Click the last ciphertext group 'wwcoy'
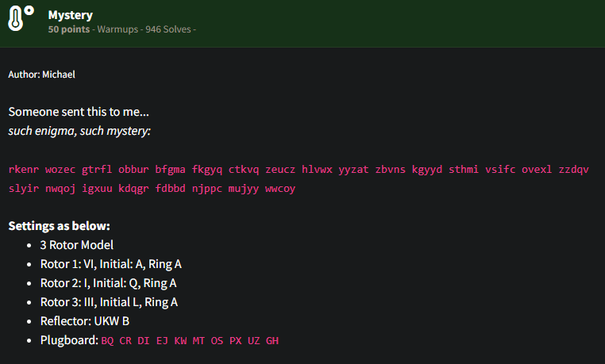The height and width of the screenshot is (364, 605). point(280,189)
